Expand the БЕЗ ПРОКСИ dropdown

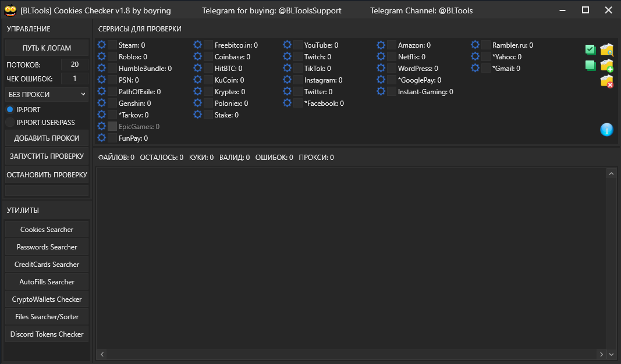click(x=47, y=95)
